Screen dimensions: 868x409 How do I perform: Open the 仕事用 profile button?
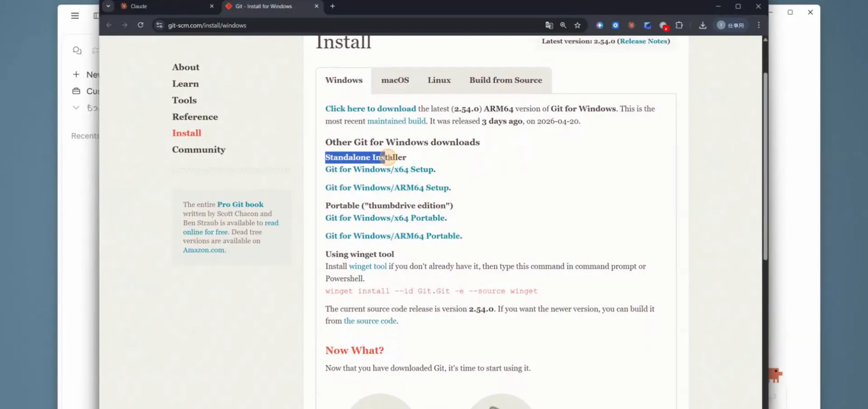pyautogui.click(x=731, y=25)
